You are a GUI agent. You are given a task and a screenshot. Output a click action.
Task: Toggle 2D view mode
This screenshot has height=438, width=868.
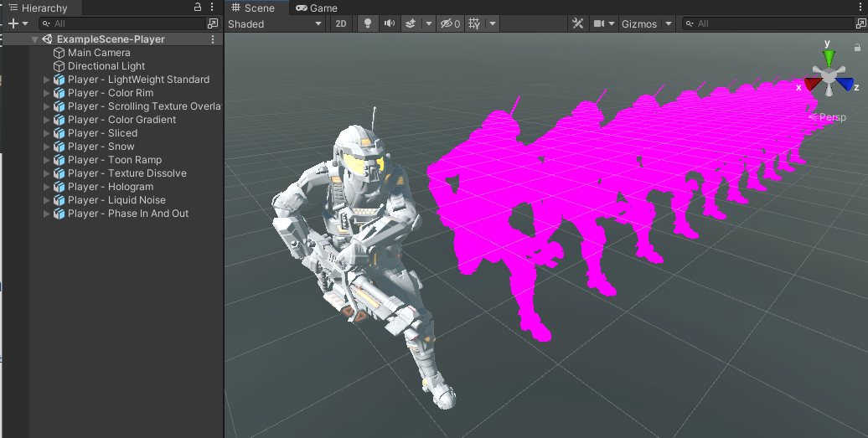(341, 23)
